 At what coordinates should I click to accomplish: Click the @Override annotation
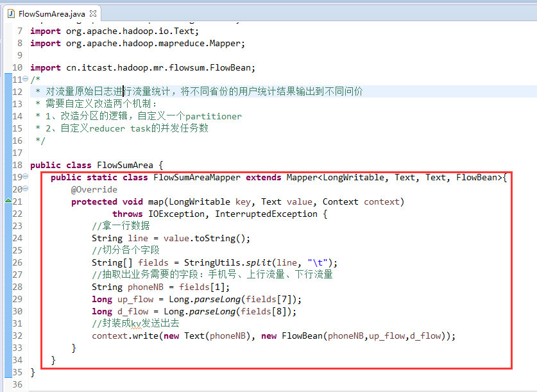[x=94, y=190]
